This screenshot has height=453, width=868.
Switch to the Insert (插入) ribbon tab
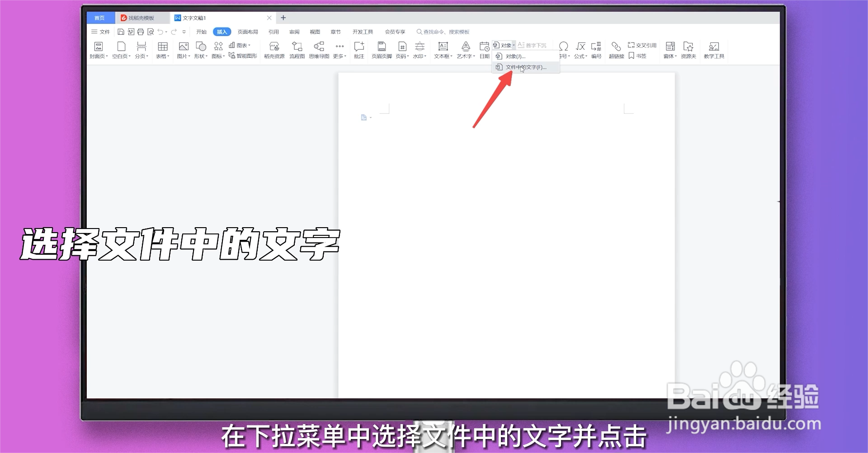click(222, 32)
